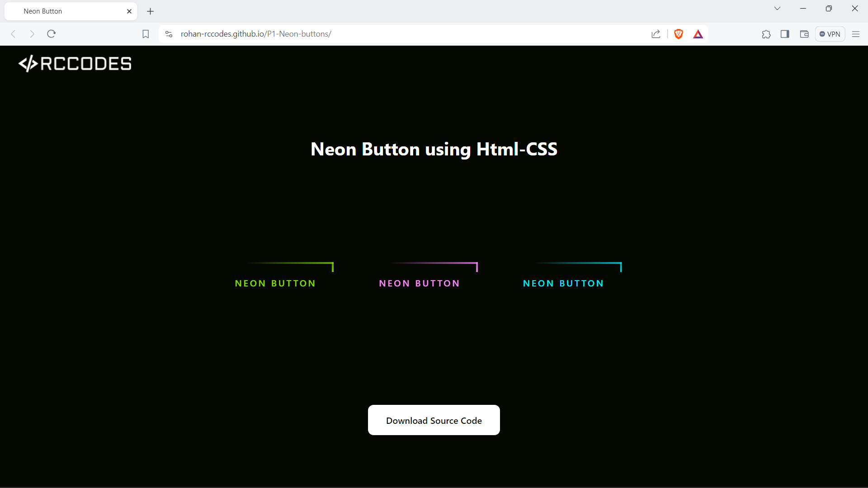Select the Neon Button tab
Image resolution: width=868 pixels, height=488 pixels.
point(71,11)
